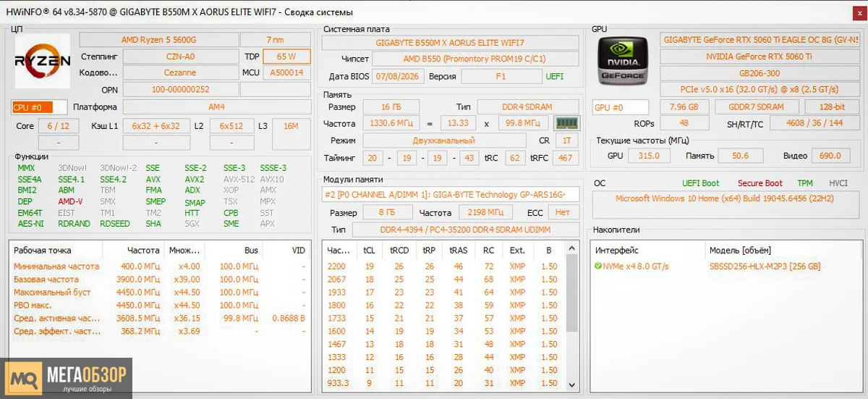The image size is (868, 399).
Task: Select the PBO макс. row
Action: pos(161,305)
